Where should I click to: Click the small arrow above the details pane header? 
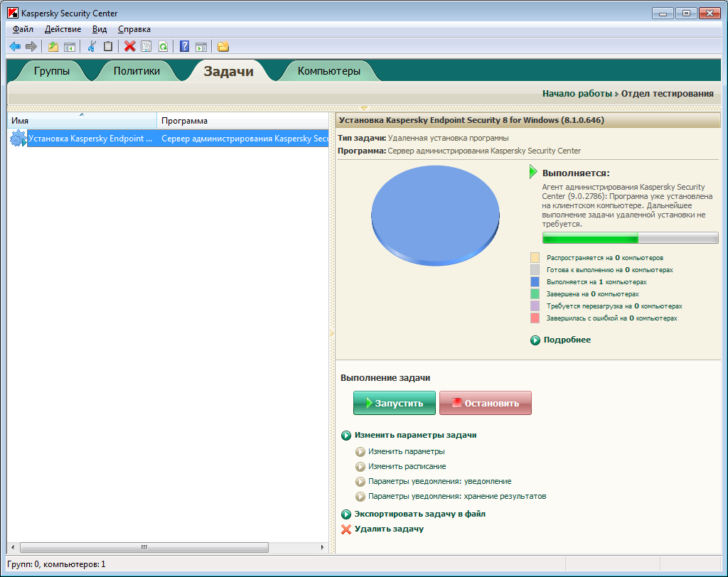364,109
